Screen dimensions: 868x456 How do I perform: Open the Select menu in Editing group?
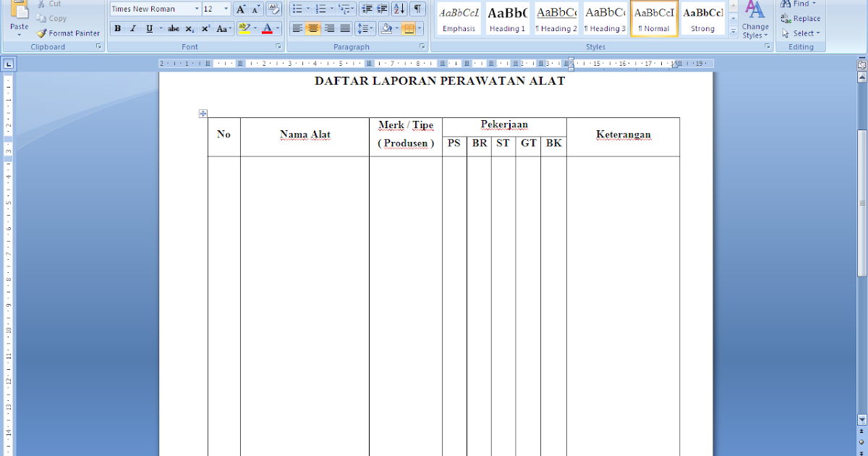click(800, 33)
